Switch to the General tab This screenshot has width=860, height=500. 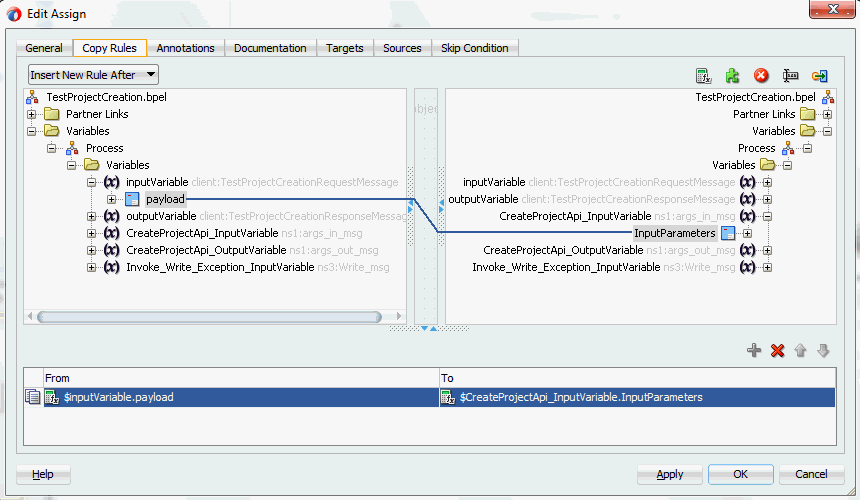pyautogui.click(x=44, y=48)
